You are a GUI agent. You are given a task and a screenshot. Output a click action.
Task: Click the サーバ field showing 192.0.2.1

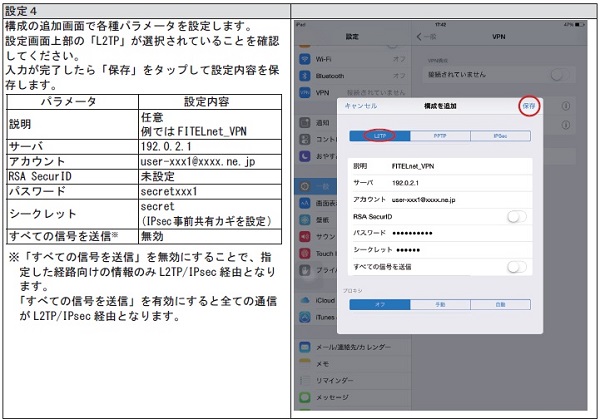point(440,183)
